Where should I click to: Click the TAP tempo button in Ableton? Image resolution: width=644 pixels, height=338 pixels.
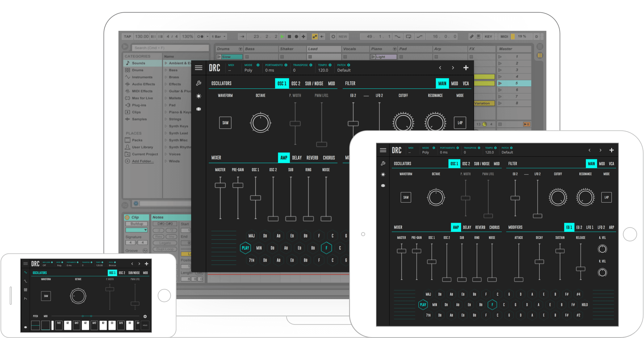click(x=128, y=36)
